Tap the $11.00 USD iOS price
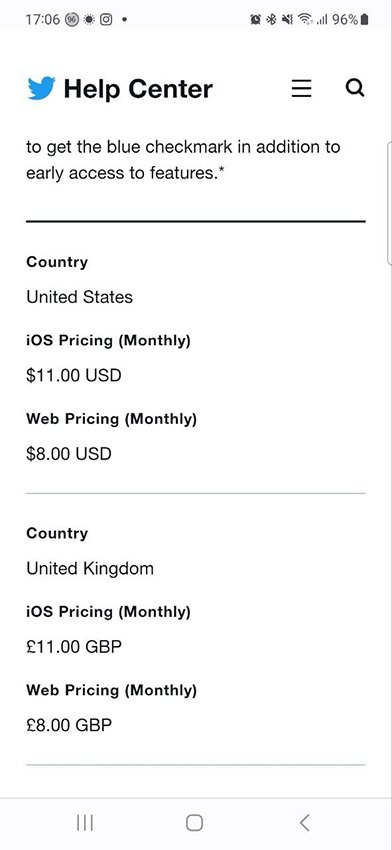392x850 pixels. coord(74,375)
